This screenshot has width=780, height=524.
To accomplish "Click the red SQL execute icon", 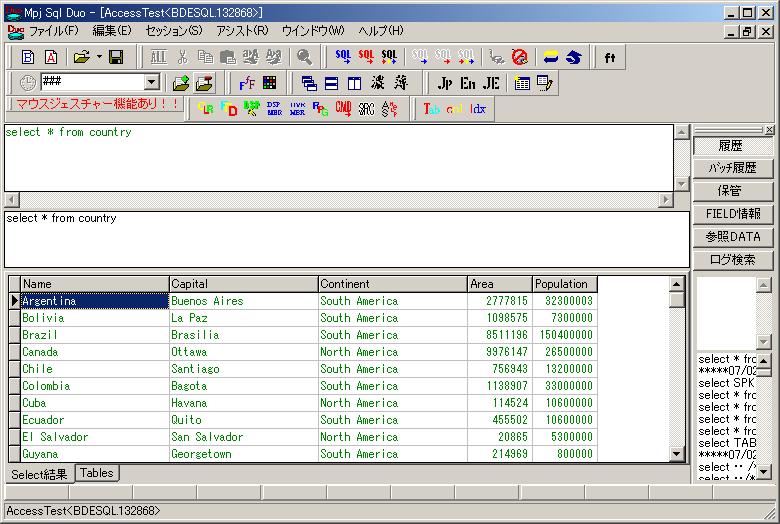I will [366, 57].
